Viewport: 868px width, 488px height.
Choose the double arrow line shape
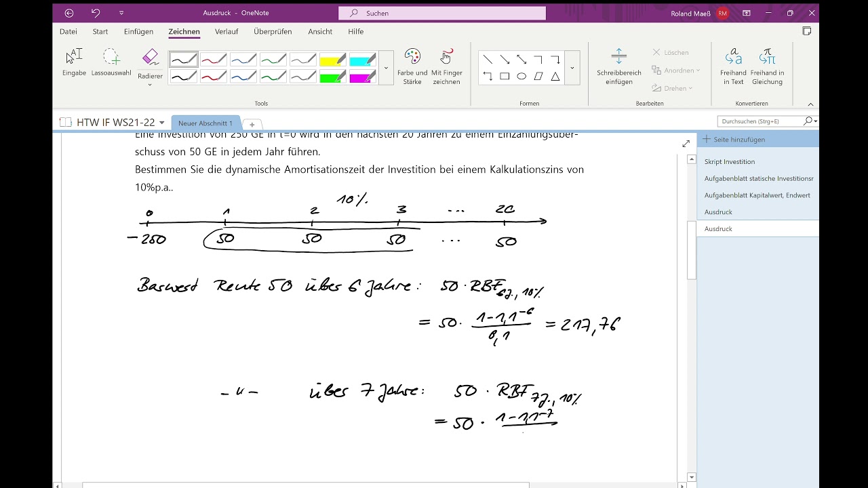[521, 60]
